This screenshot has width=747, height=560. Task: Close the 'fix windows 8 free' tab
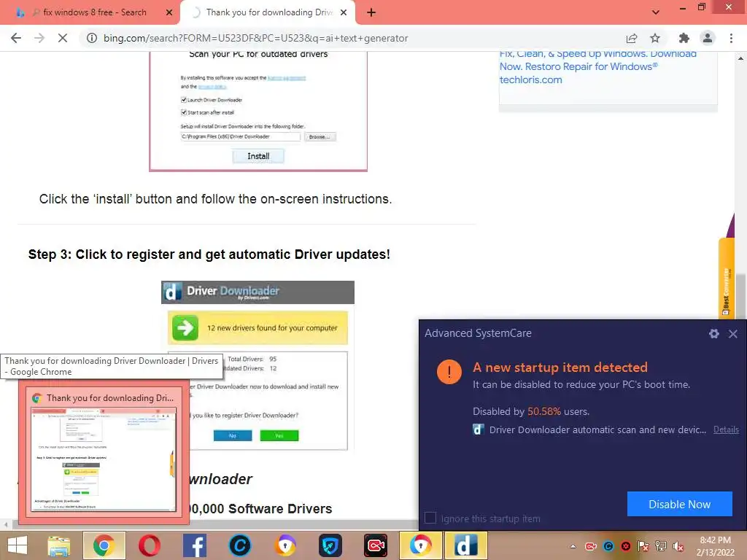pos(169,12)
